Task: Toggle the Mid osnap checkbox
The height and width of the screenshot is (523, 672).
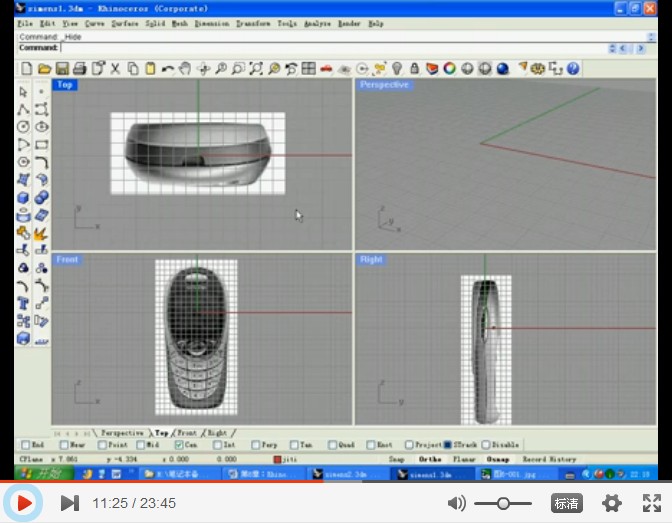Action: (141, 445)
